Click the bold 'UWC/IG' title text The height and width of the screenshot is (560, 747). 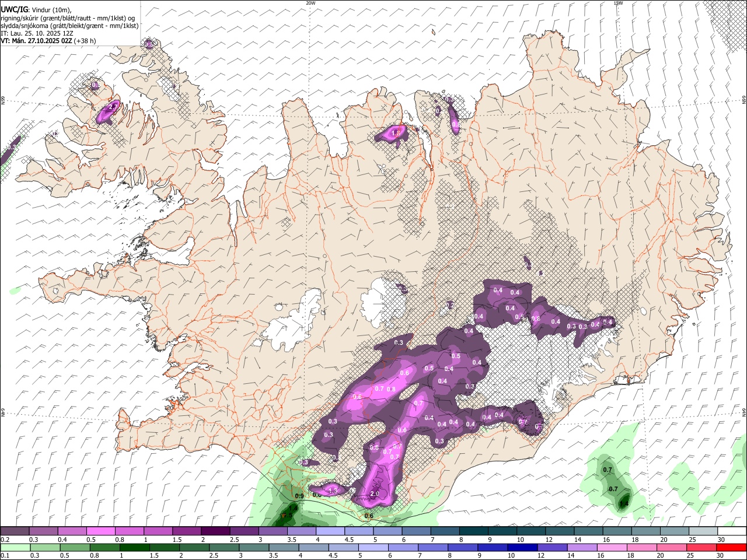click(x=13, y=9)
